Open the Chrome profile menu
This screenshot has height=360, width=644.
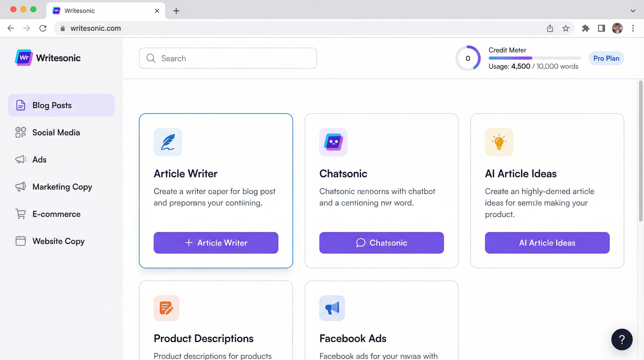tap(617, 28)
